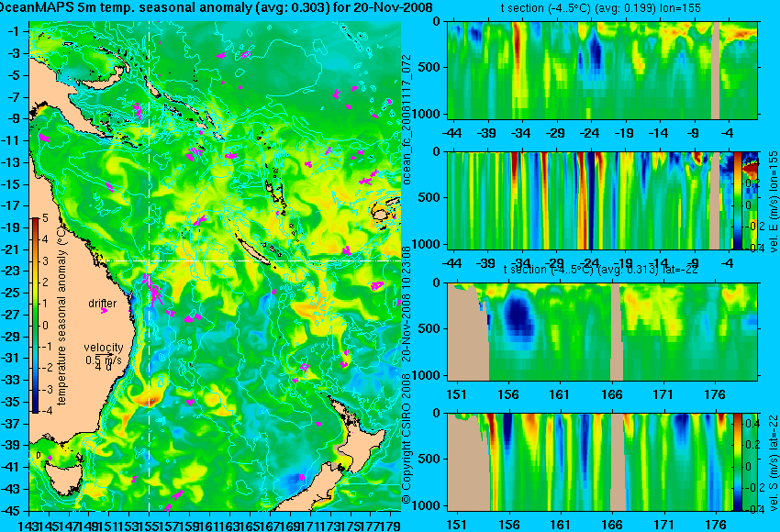Click the OceanMAPS 5m temp. seasonal anomaly title
This screenshot has width=780, height=532.
[216, 7]
